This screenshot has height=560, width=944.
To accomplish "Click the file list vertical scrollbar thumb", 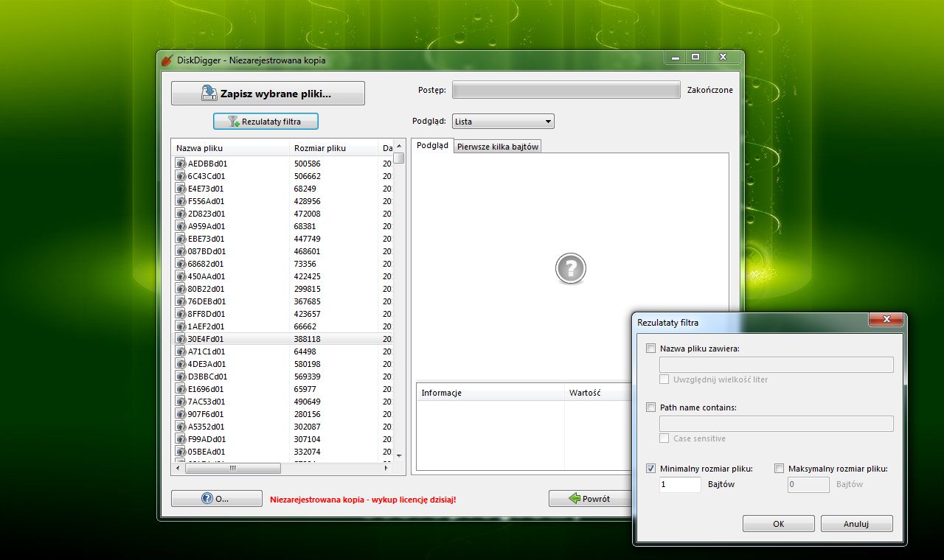I will (399, 158).
